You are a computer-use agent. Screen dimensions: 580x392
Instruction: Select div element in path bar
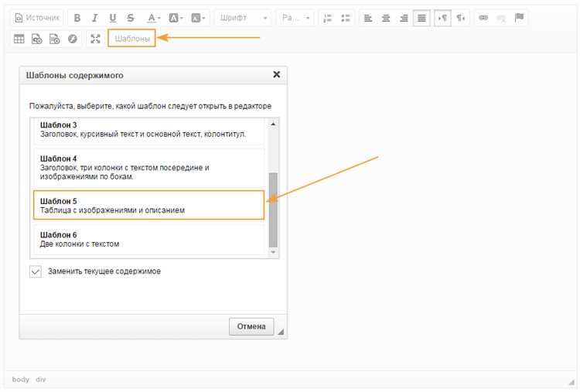[41, 380]
